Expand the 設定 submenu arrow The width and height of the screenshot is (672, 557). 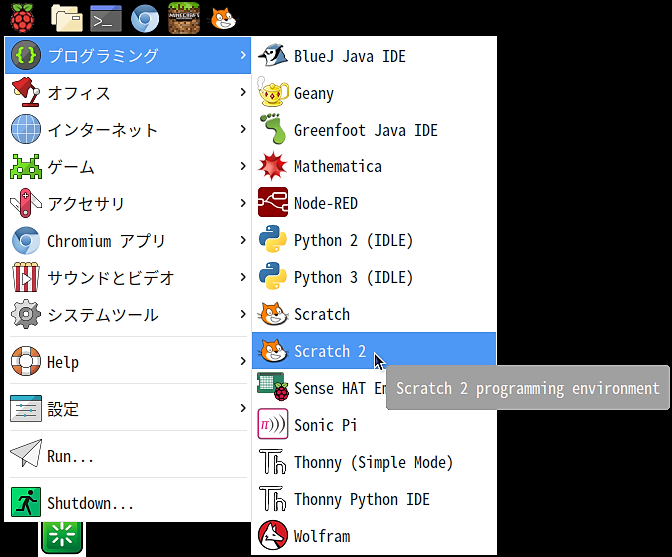click(x=243, y=407)
